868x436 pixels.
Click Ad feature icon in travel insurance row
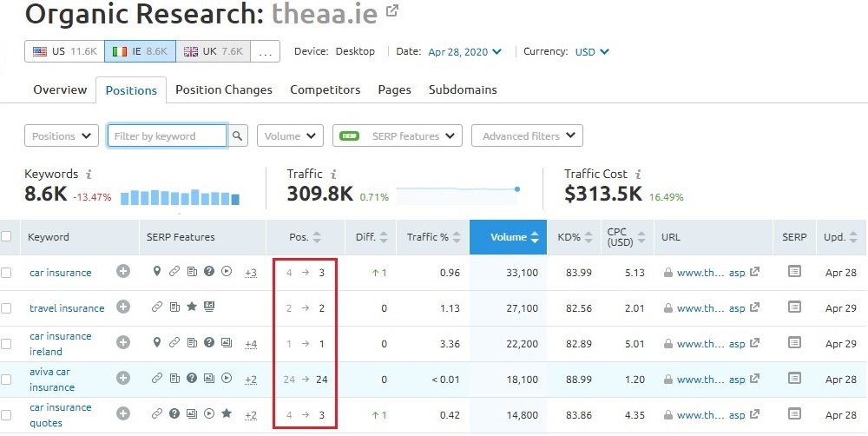coord(208,307)
